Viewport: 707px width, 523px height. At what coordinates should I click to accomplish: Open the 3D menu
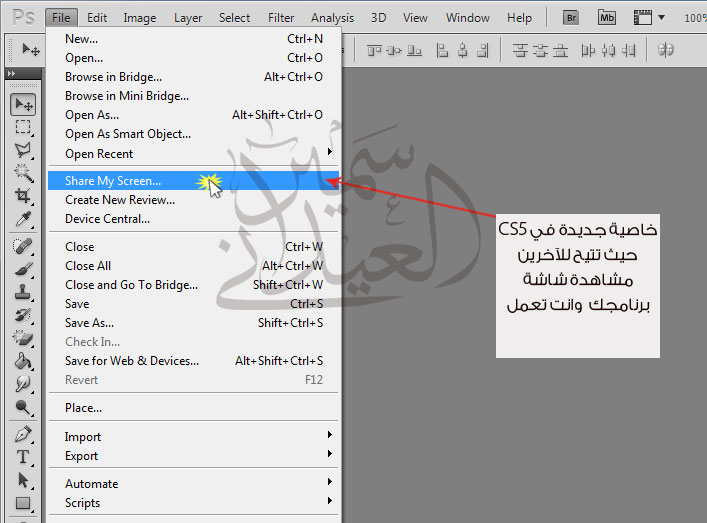[x=379, y=18]
